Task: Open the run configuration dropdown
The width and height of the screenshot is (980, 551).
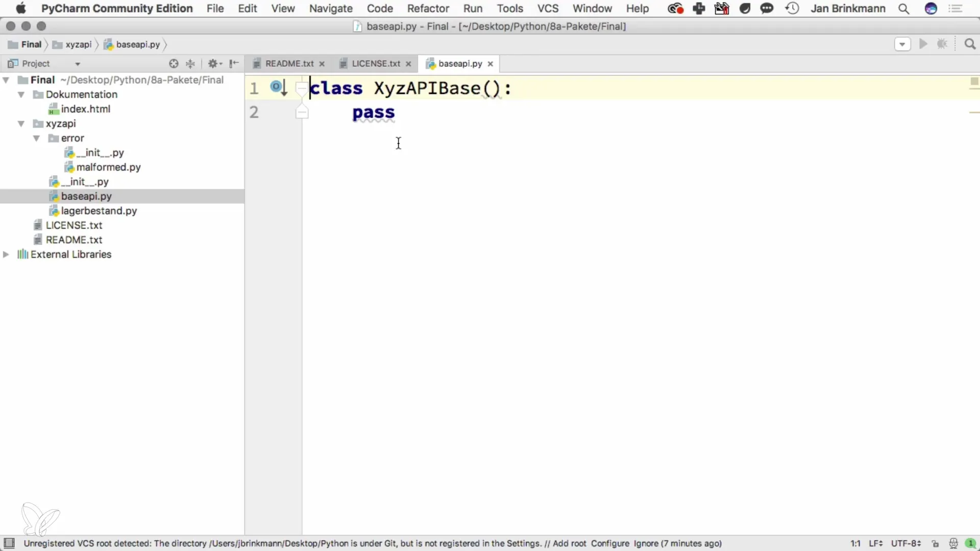Action: click(902, 44)
